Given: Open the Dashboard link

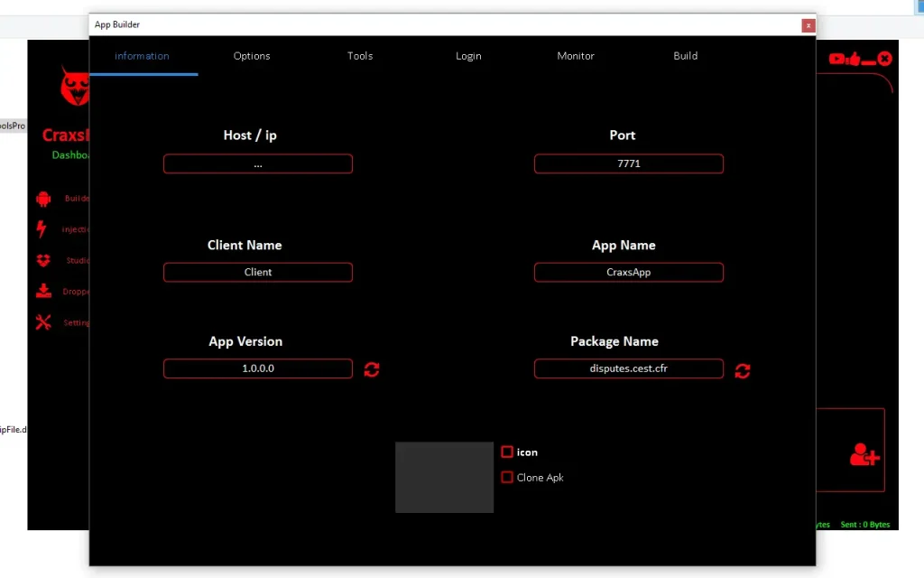Looking at the screenshot, I should [72, 154].
